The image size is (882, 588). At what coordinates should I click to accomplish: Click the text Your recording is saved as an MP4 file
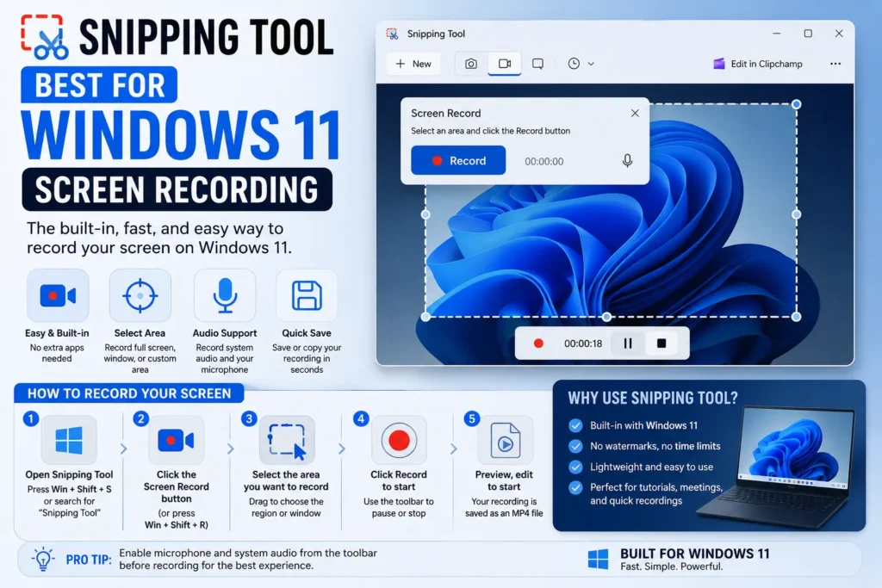point(504,507)
